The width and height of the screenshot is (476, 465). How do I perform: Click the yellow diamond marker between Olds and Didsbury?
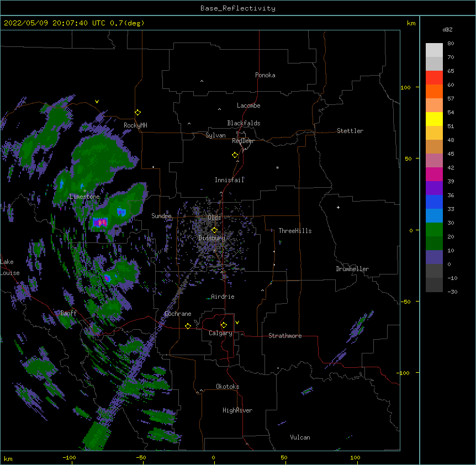pos(214,230)
